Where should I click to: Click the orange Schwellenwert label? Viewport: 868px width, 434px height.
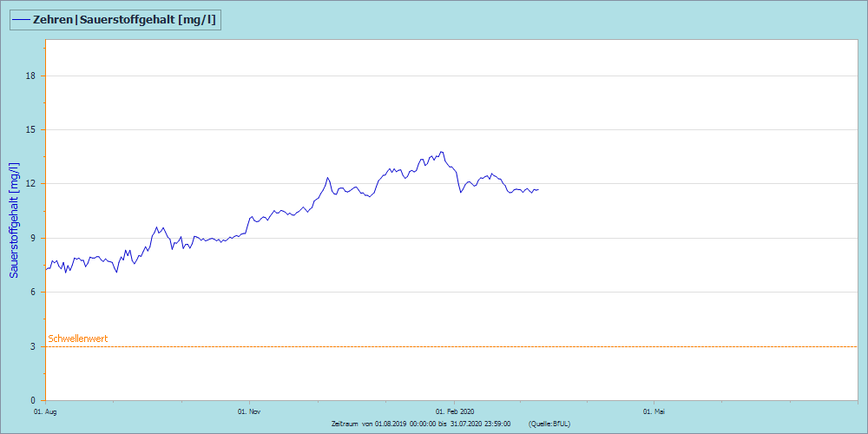[78, 339]
